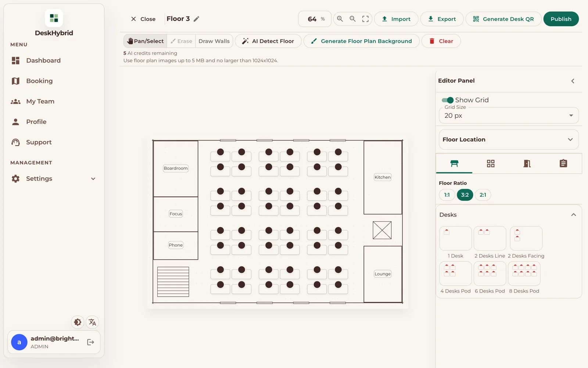Open Dashboard from the sidebar
This screenshot has height=368, width=588.
pyautogui.click(x=54, y=60)
